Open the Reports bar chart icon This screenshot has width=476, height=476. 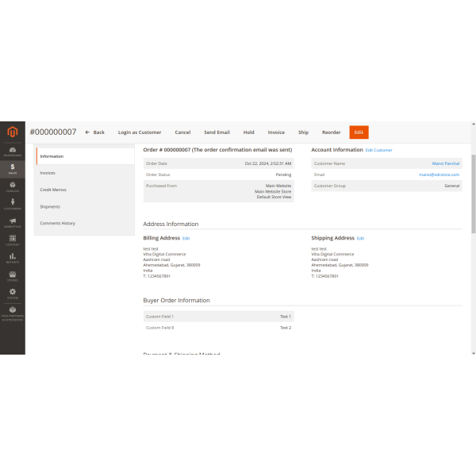click(12, 258)
